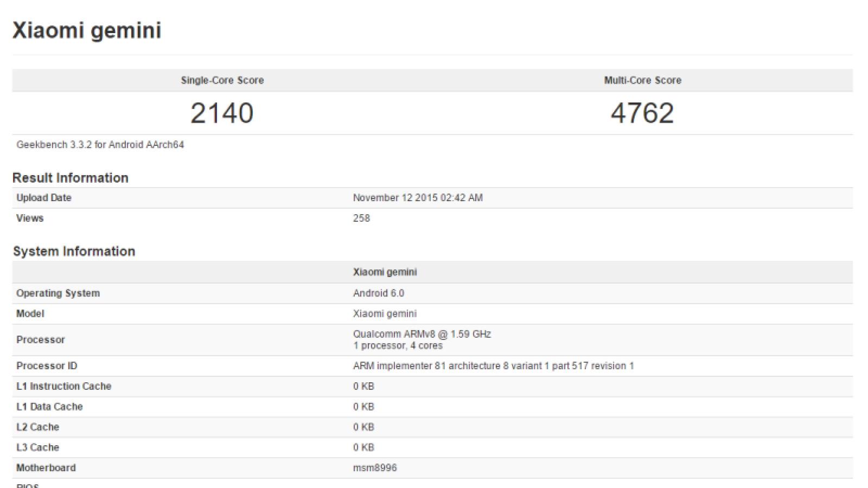The image size is (868, 488).
Task: Click the 'System Information' heading
Action: point(74,251)
